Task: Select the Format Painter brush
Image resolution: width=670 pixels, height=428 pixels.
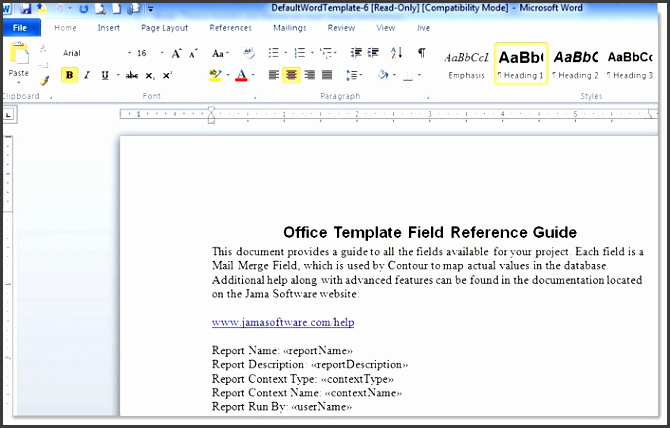Action: 44,80
